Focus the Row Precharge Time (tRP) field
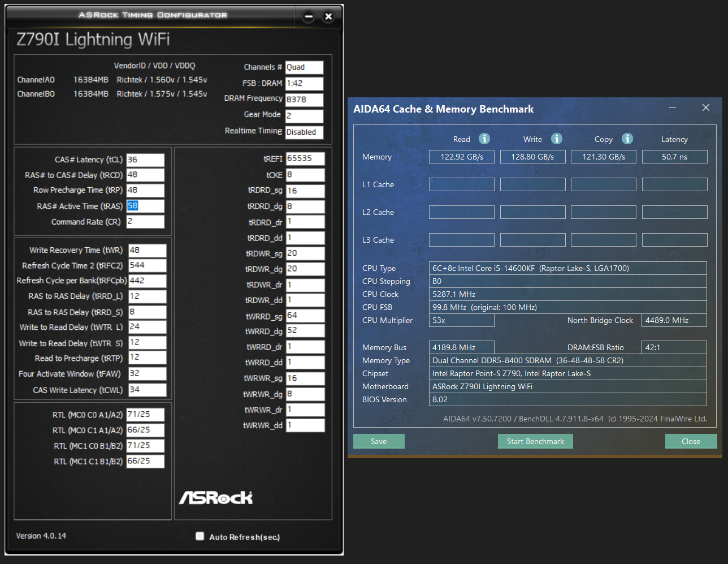 click(145, 190)
